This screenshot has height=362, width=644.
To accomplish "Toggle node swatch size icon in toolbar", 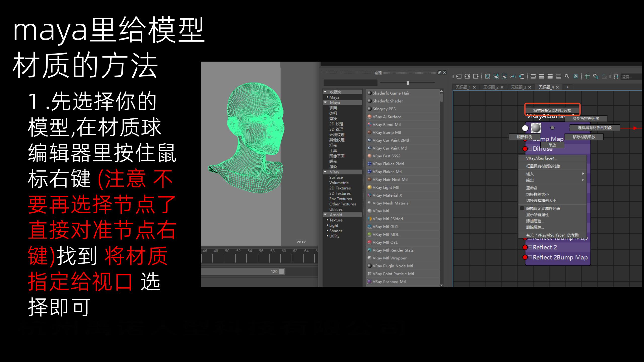I will click(x=575, y=76).
